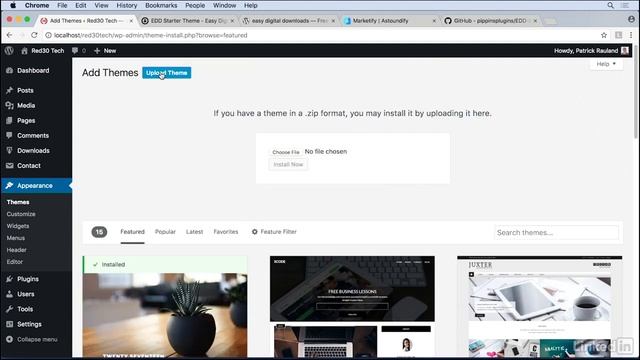Open the GitHub pippinsplugins browser tab
This screenshot has height=360, width=640.
[x=490, y=20]
